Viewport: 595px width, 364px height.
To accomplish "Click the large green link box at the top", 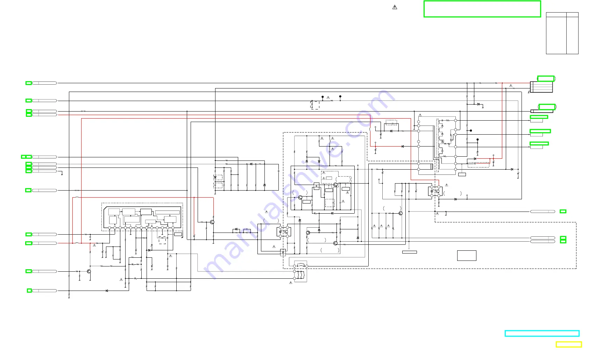I will (482, 9).
